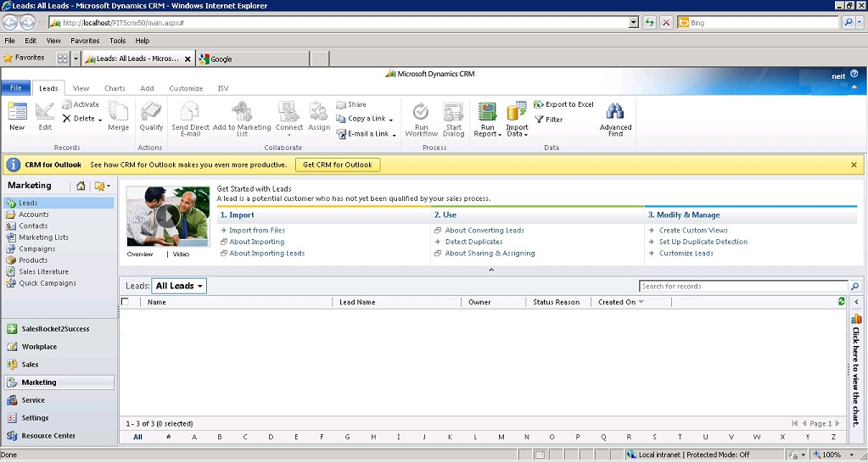868x463 pixels.
Task: Open the Tools menu in IE
Action: [117, 41]
